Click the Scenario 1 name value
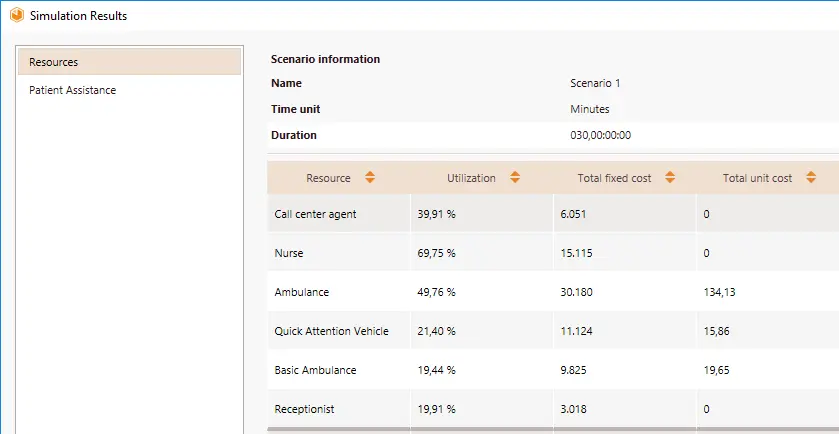This screenshot has width=839, height=434. tap(595, 83)
